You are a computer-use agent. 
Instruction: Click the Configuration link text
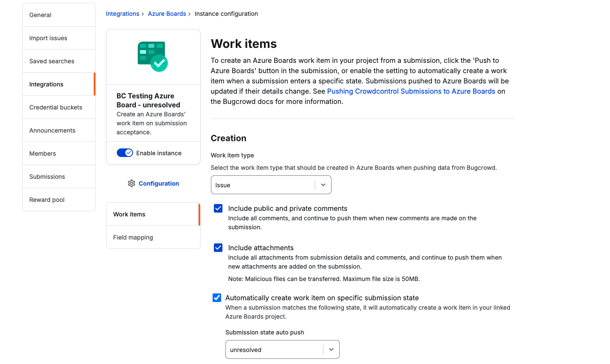point(159,183)
